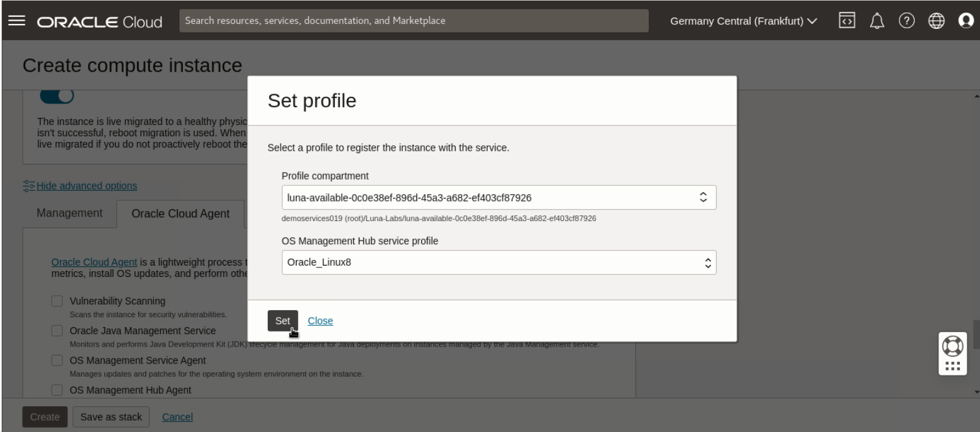Switch to the Management tab
The width and height of the screenshot is (980, 432).
click(x=70, y=213)
